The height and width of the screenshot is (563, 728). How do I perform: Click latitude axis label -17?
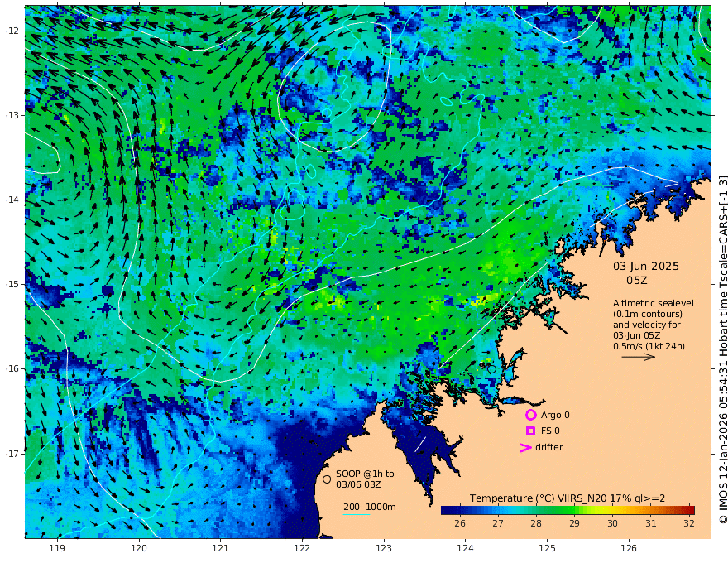point(12,454)
